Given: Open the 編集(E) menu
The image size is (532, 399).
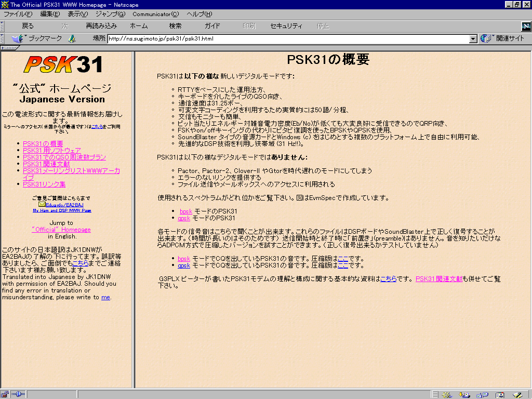Looking at the screenshot, I should coord(50,14).
